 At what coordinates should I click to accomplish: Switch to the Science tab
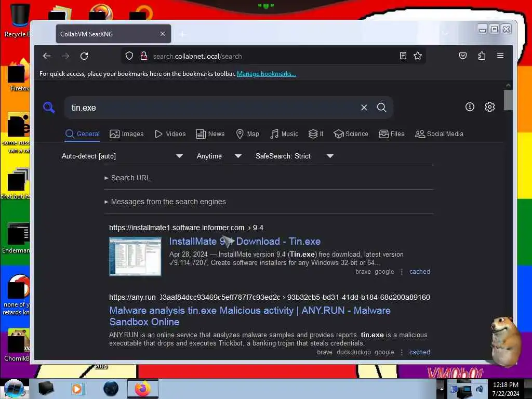(351, 134)
